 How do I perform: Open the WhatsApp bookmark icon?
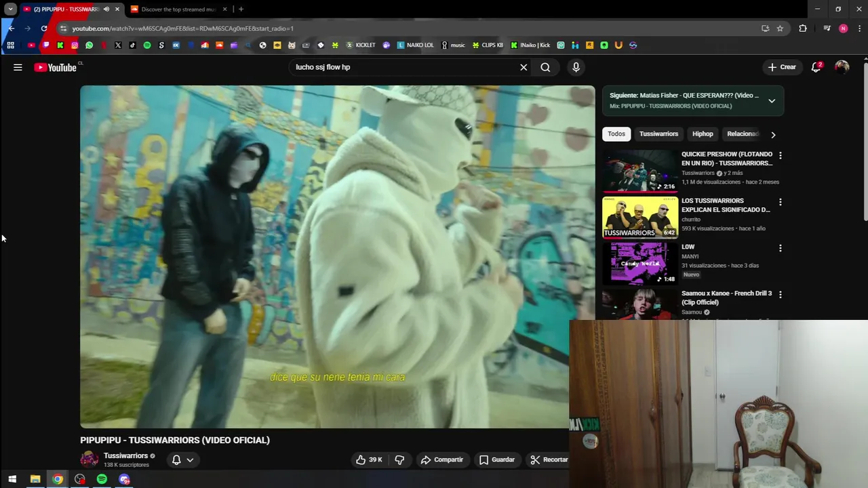pyautogui.click(x=89, y=45)
